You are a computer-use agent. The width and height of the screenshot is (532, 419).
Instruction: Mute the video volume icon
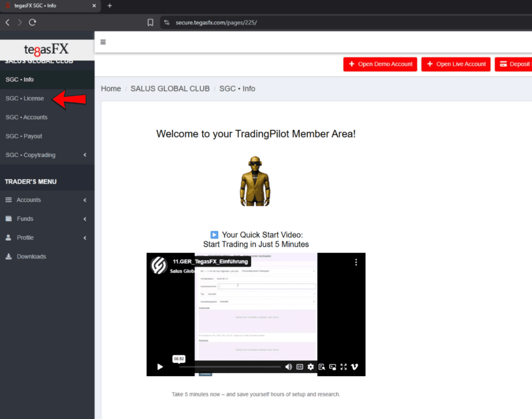289,367
